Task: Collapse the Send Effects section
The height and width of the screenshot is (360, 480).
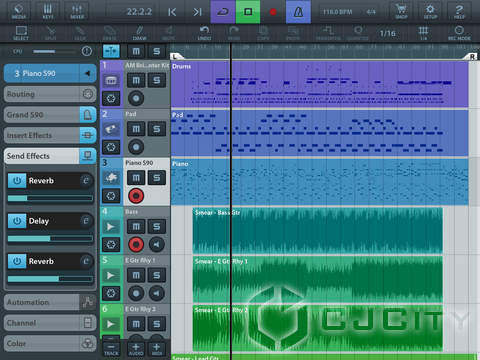Action: coord(50,156)
